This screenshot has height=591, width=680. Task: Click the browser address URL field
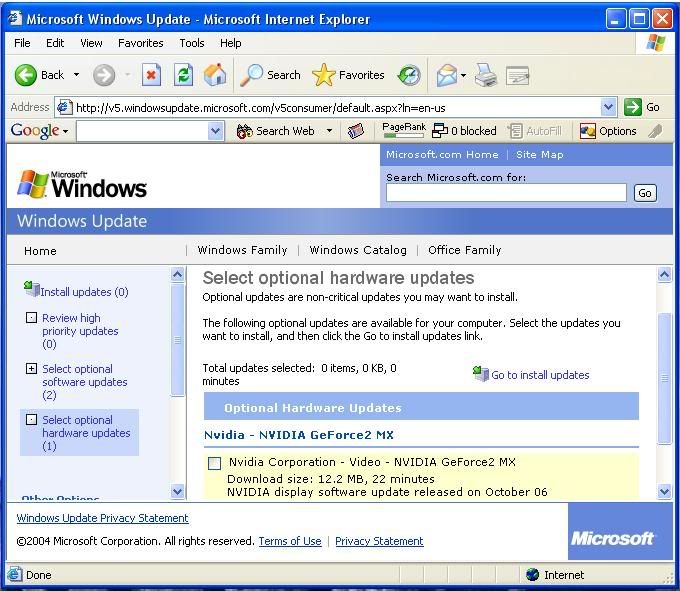pos(337,108)
